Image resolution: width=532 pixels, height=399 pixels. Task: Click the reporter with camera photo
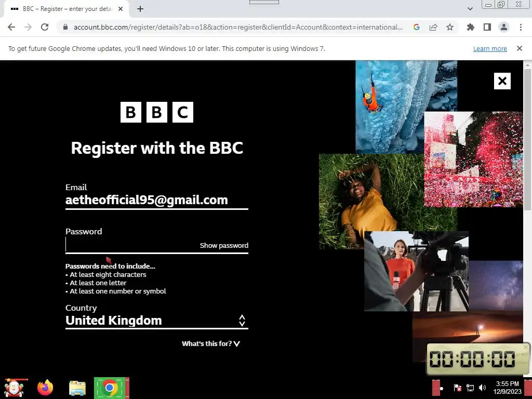coord(416,271)
